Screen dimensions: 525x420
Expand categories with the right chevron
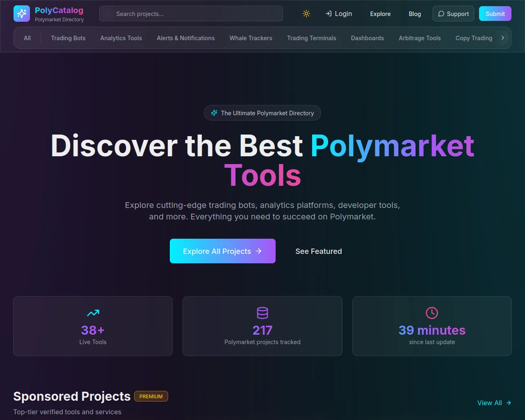[x=503, y=38]
